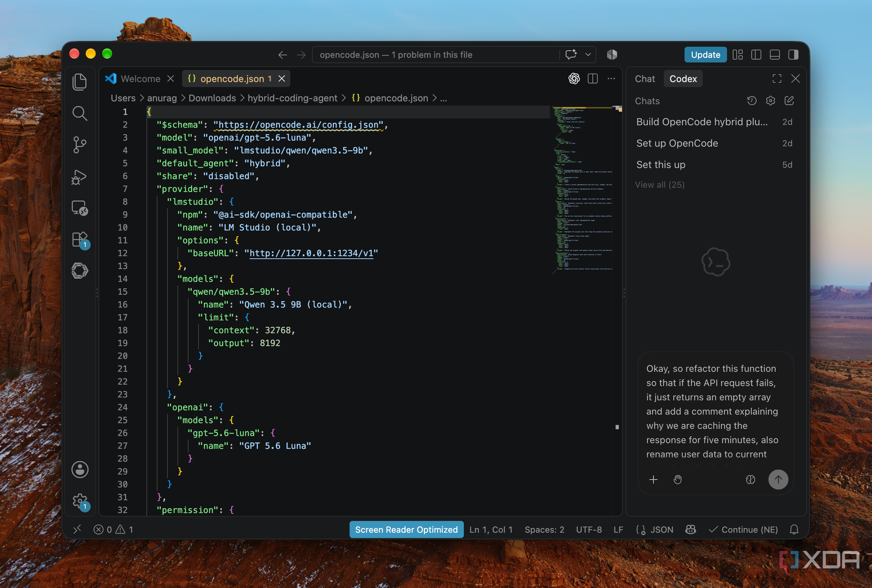This screenshot has width=872, height=588.
Task: Click the Update button
Action: (x=705, y=55)
